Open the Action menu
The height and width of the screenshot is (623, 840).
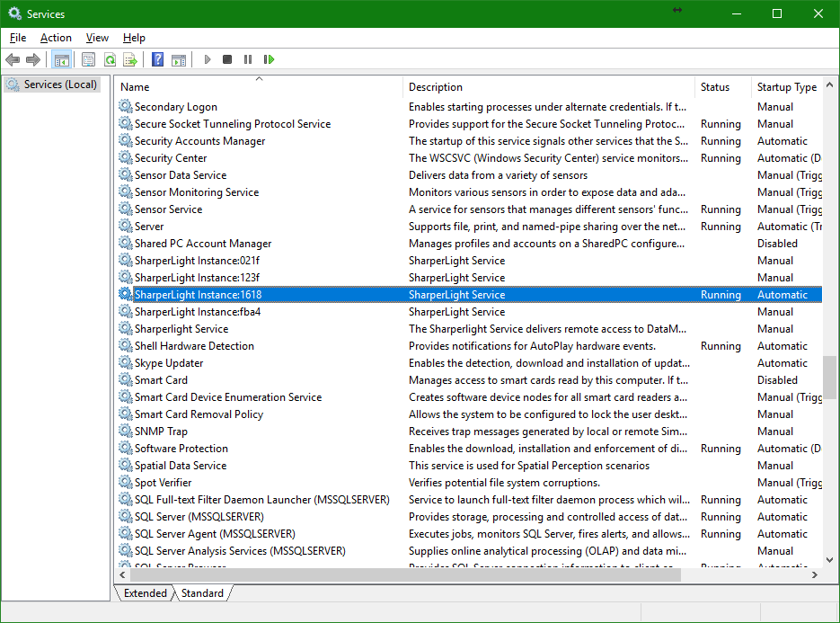[56, 38]
